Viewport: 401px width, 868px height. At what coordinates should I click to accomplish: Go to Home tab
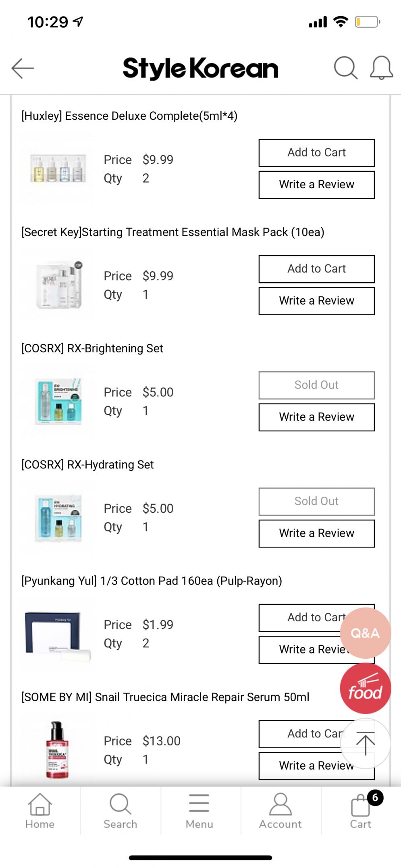pos(40,811)
